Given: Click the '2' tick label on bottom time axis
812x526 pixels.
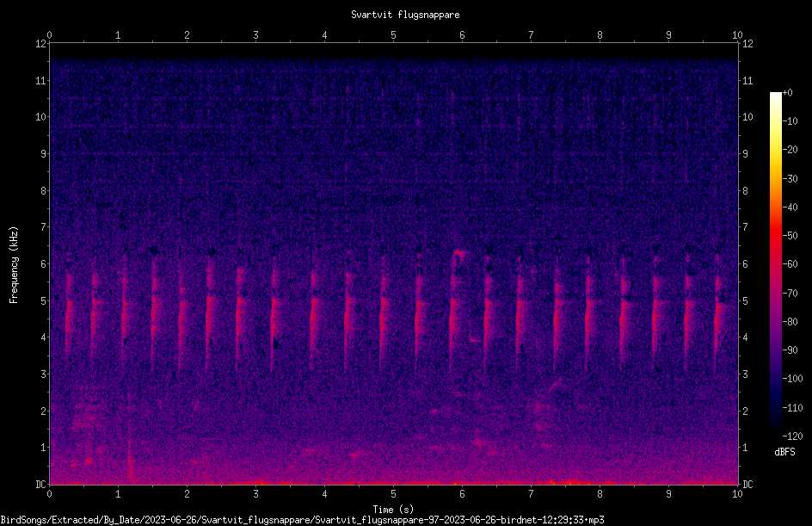Looking at the screenshot, I should pyautogui.click(x=187, y=494).
